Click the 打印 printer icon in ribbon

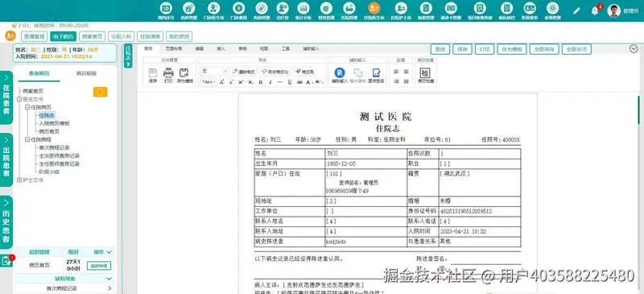[168, 72]
